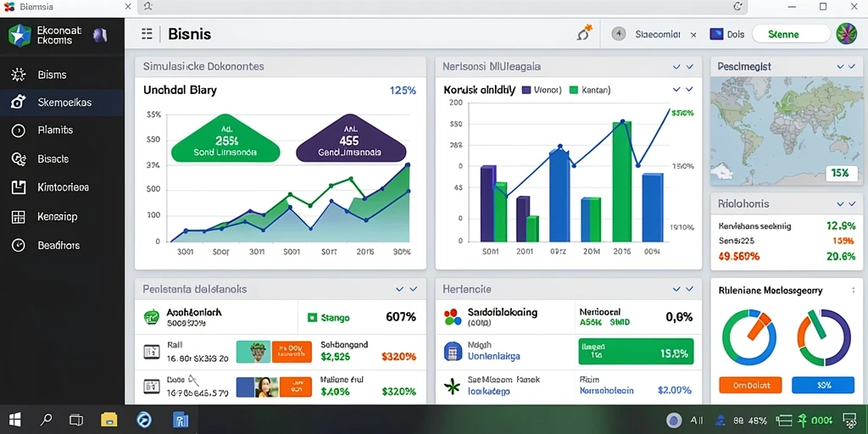This screenshot has height=434, width=868.
Task: Click the green 255 Sond Limsonda badge
Action: 225,138
